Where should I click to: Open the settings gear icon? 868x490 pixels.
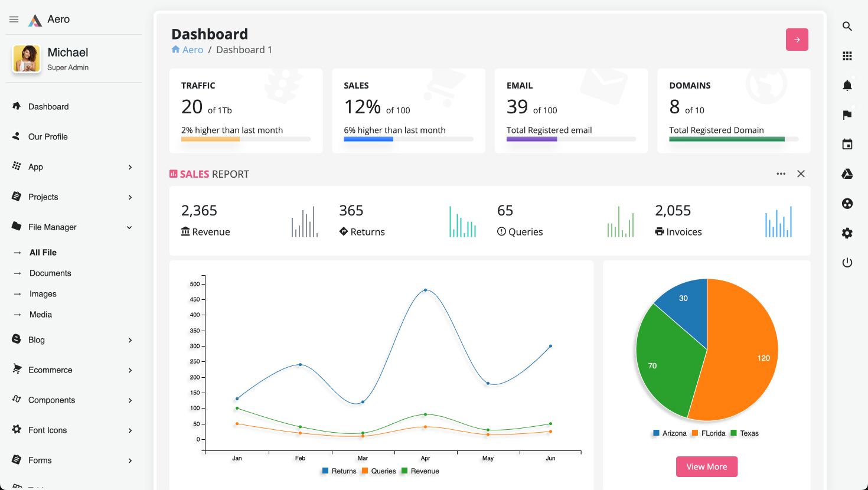point(847,233)
